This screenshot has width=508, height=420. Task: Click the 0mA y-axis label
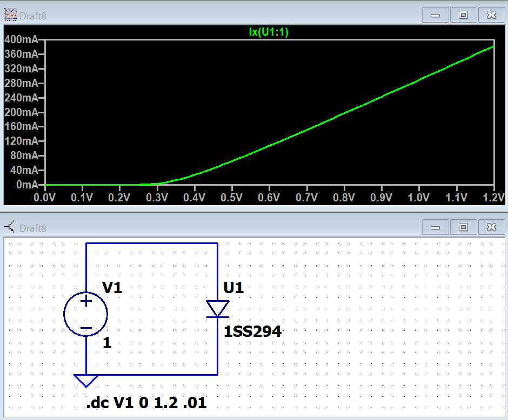point(27,185)
